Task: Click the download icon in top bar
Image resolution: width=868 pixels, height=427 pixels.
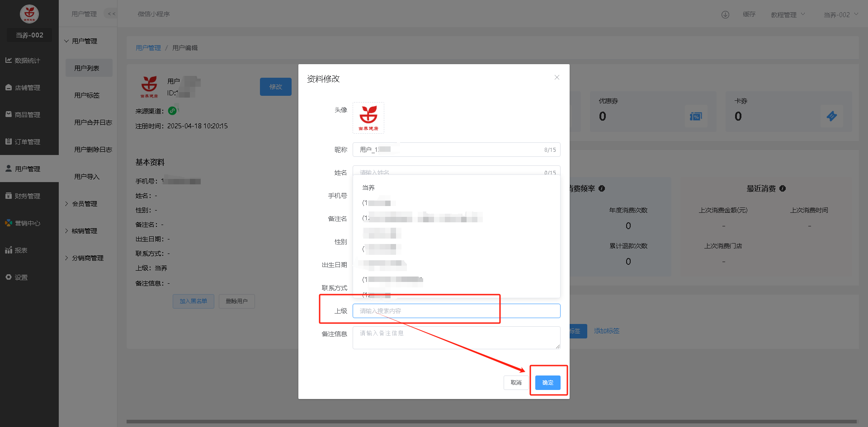Action: click(725, 14)
